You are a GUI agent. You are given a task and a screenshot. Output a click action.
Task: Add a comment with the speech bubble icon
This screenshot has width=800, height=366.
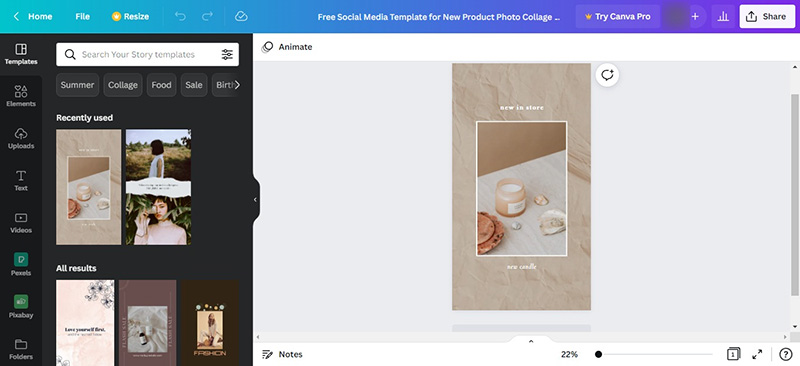[607, 75]
